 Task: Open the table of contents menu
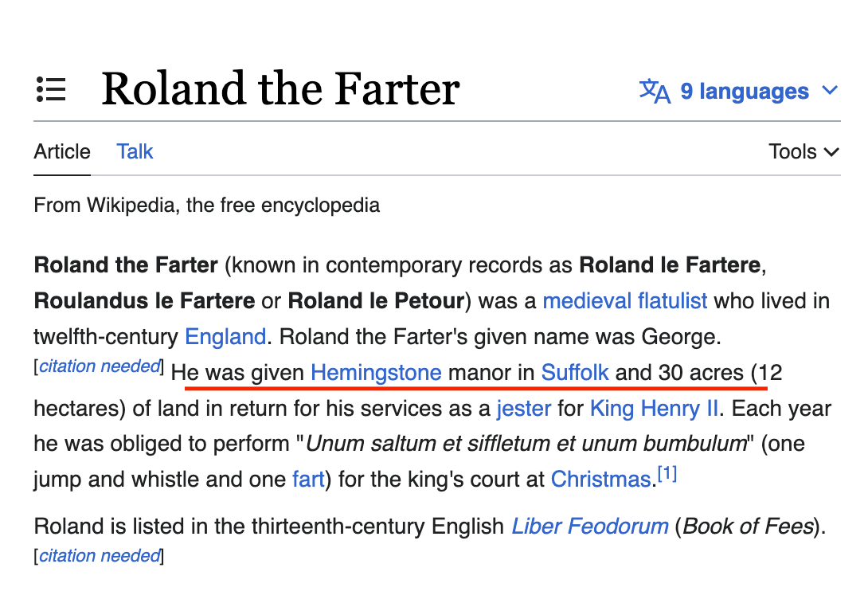pos(51,90)
